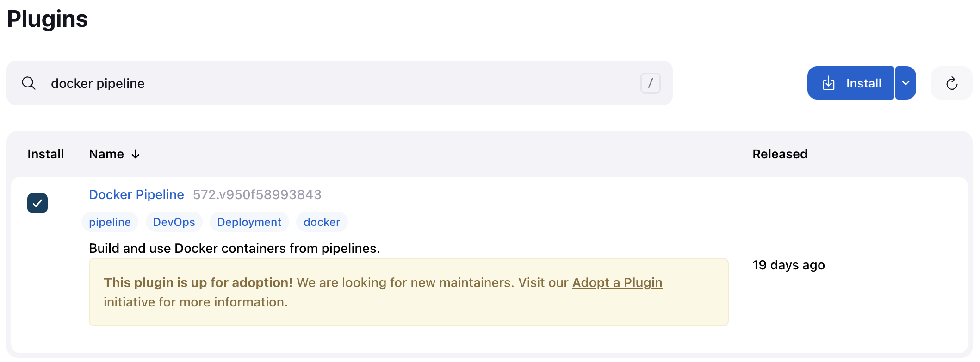Click inside the plugin search field
Screen dimensions: 980x362
pyautogui.click(x=324, y=83)
